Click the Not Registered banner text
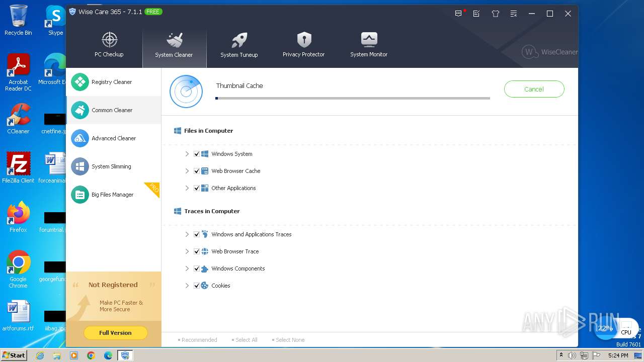Image resolution: width=644 pixels, height=362 pixels. coord(113,285)
